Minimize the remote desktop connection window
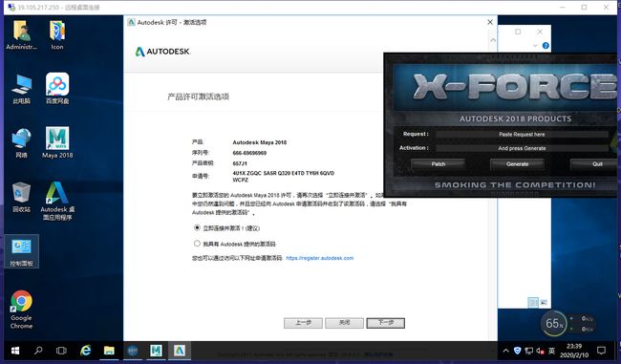Viewport: 621px width, 364px height. [x=563, y=7]
